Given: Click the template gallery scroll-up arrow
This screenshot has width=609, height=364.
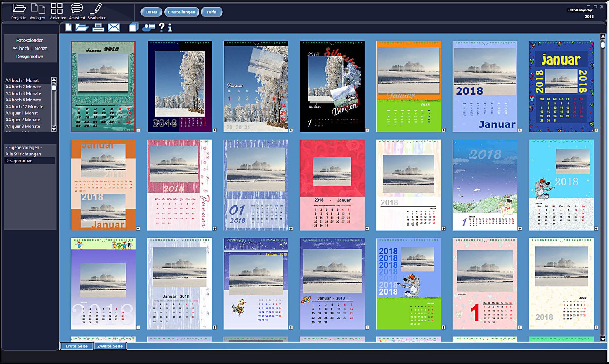Looking at the screenshot, I should [603, 37].
